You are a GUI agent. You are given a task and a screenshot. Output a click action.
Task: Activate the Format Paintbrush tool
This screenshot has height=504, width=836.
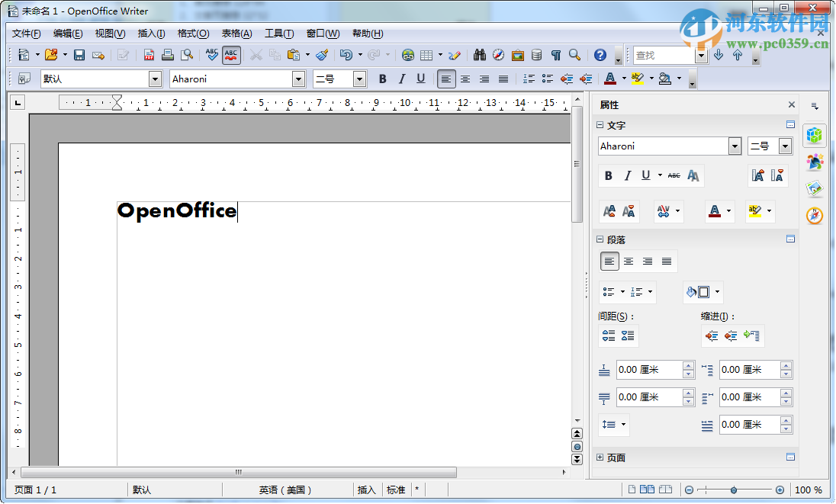(323, 55)
